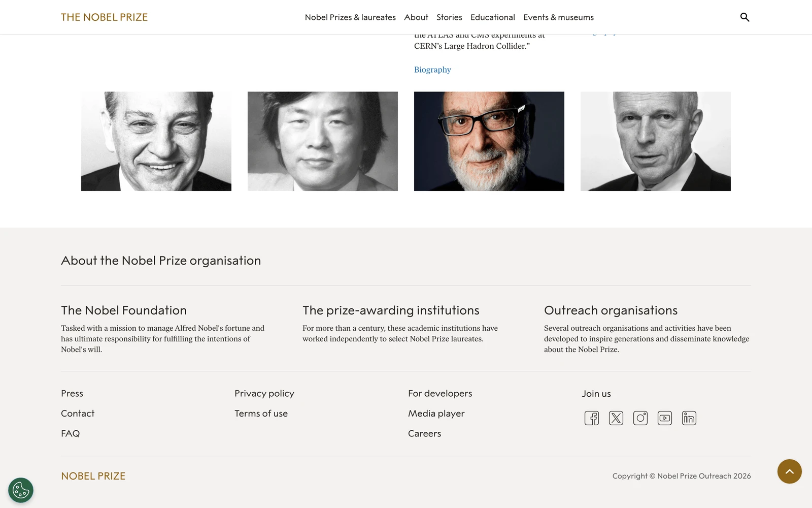Go to the Press page
812x508 pixels.
click(x=72, y=393)
